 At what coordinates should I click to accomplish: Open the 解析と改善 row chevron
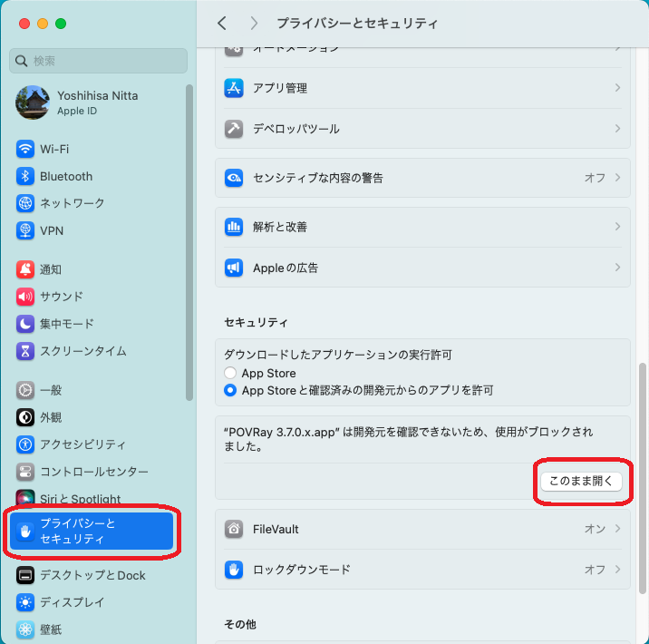(x=617, y=227)
